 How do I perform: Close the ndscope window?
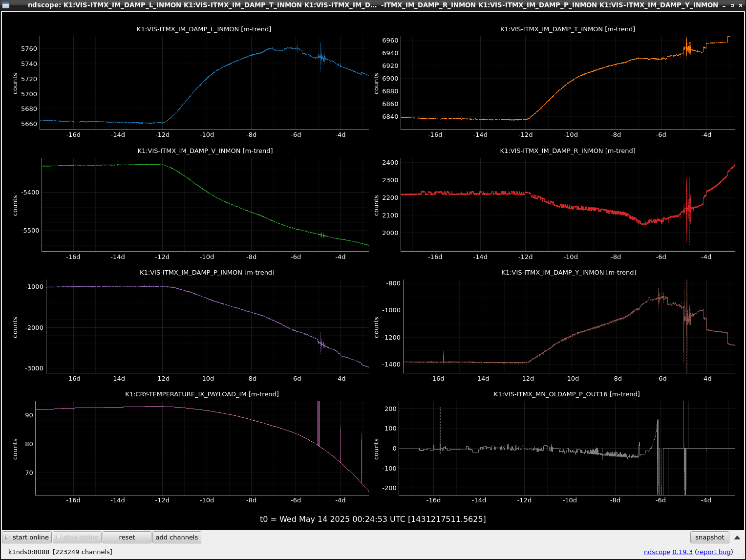[x=740, y=5]
